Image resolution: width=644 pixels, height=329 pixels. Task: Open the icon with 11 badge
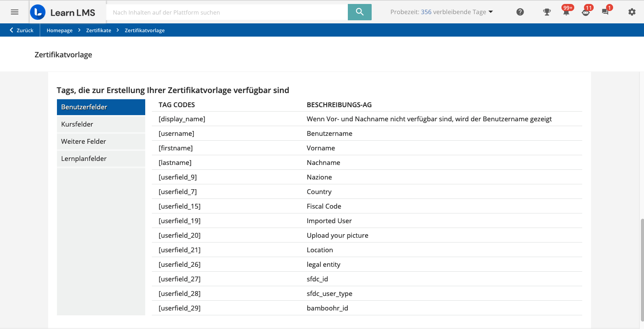tap(586, 12)
